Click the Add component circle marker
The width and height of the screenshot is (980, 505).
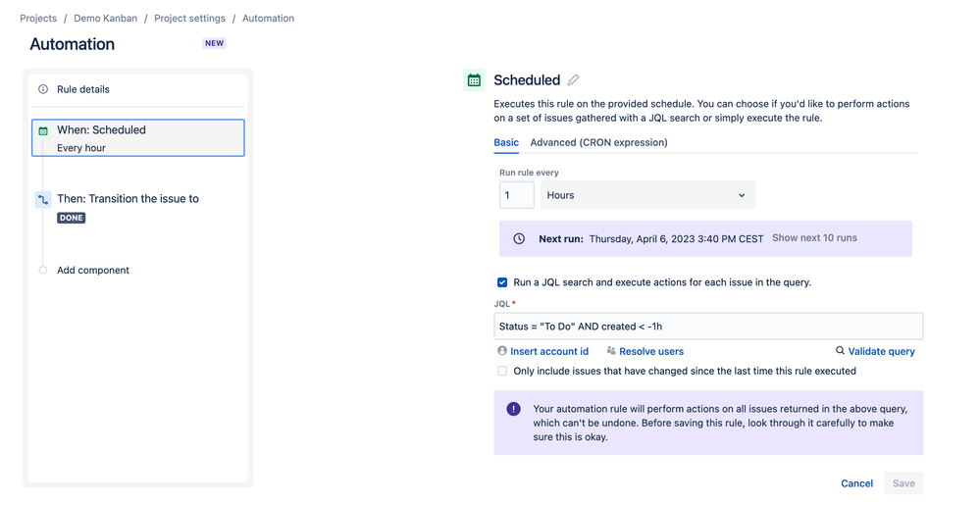point(43,270)
